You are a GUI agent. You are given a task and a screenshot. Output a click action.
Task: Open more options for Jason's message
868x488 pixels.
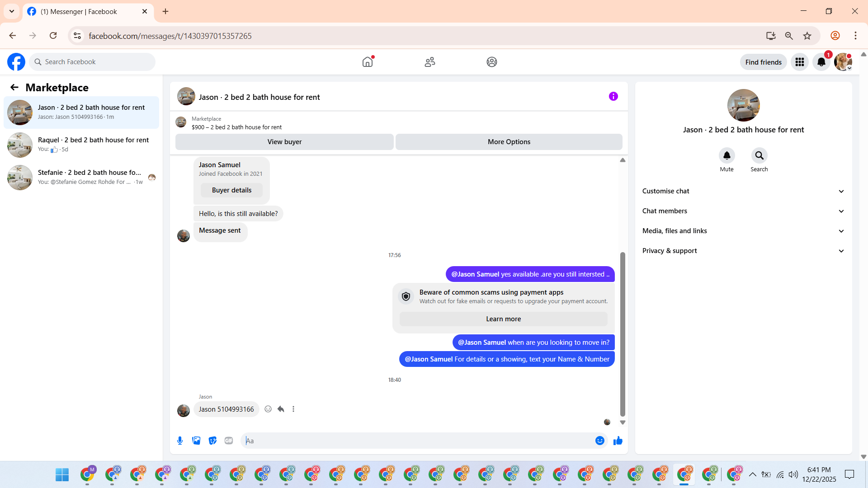click(293, 409)
